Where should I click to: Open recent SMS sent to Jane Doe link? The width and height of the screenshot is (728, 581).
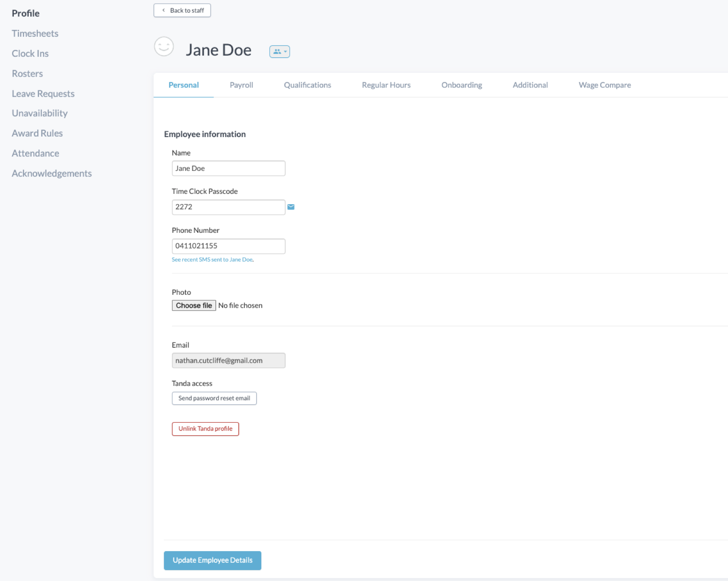coord(212,260)
